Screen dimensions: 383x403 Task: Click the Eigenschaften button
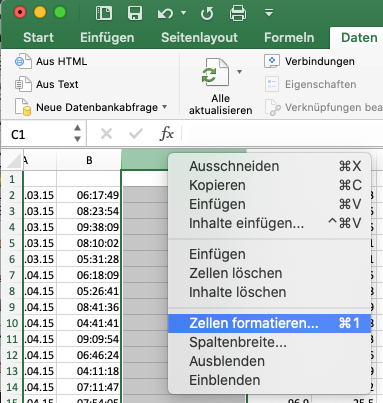[x=310, y=84]
